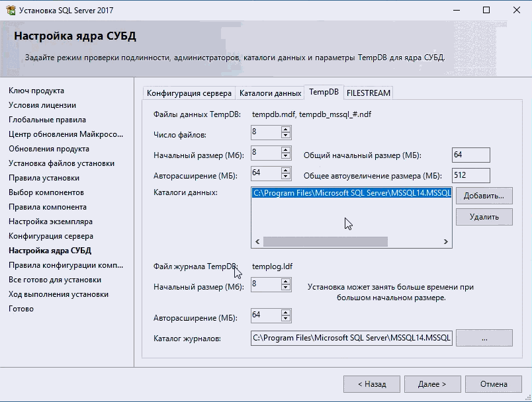Click the Общий начальный размер field

pyautogui.click(x=471, y=155)
